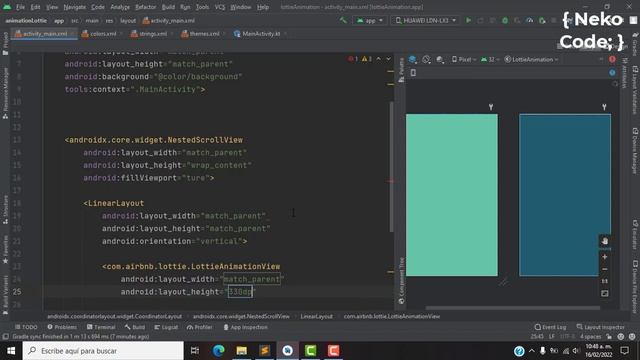Open the File menu
This screenshot has width=640, height=360.
click(20, 7)
